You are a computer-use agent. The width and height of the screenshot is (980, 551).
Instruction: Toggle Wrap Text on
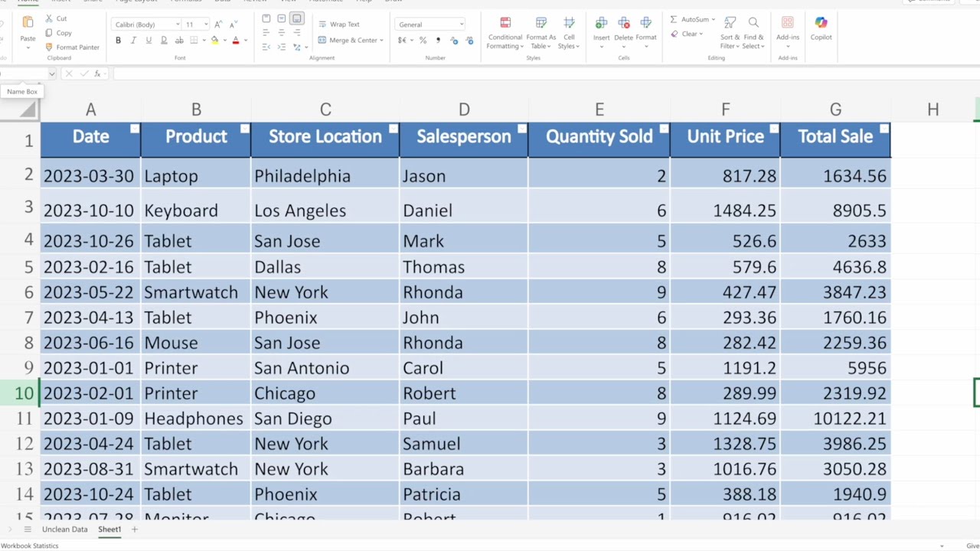pos(338,24)
